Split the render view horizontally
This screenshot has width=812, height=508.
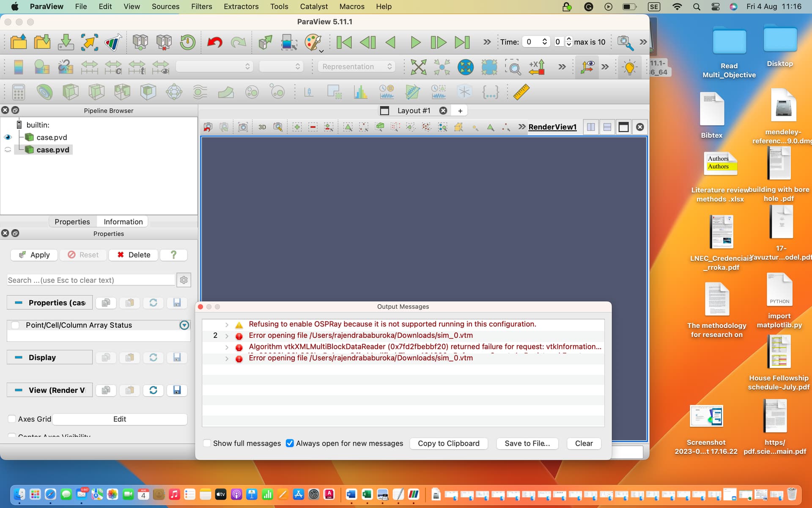click(x=591, y=127)
